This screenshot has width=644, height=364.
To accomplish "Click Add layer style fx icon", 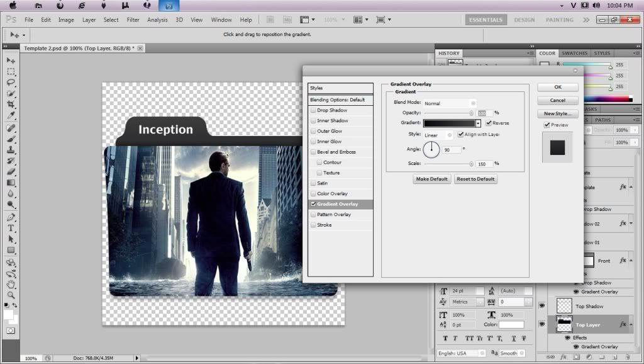I will (x=563, y=357).
